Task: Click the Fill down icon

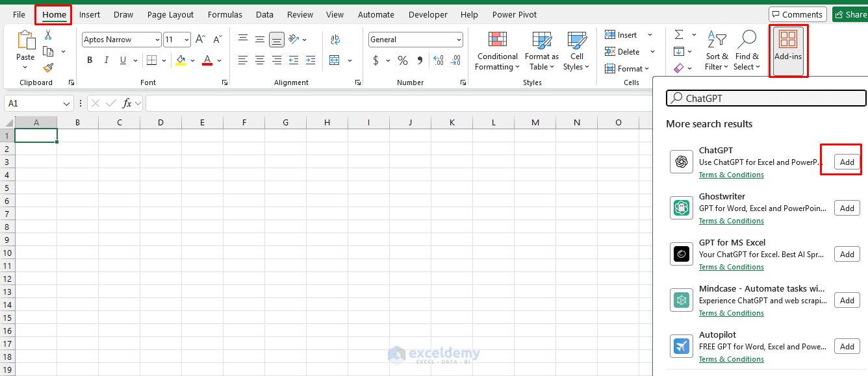Action: (x=679, y=51)
